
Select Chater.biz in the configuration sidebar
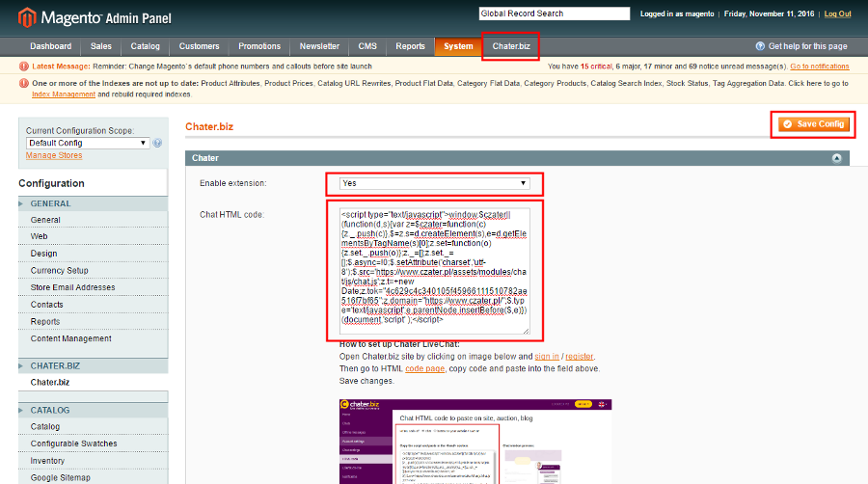click(x=50, y=382)
